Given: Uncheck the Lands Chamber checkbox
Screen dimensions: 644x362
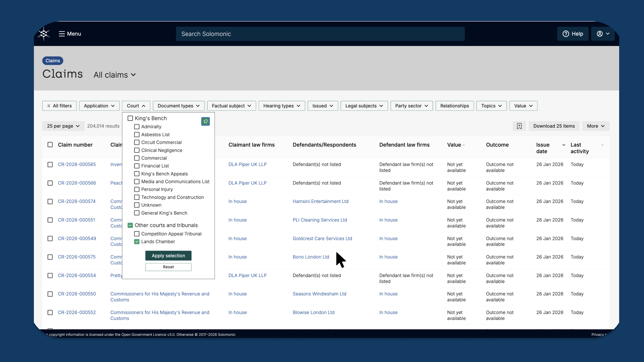Looking at the screenshot, I should pos(137,242).
